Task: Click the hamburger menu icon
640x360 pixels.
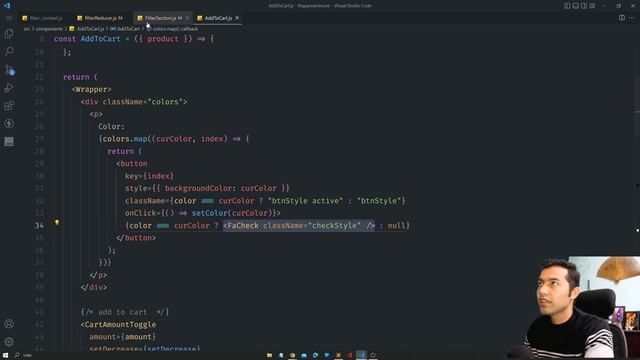Action: (9, 18)
